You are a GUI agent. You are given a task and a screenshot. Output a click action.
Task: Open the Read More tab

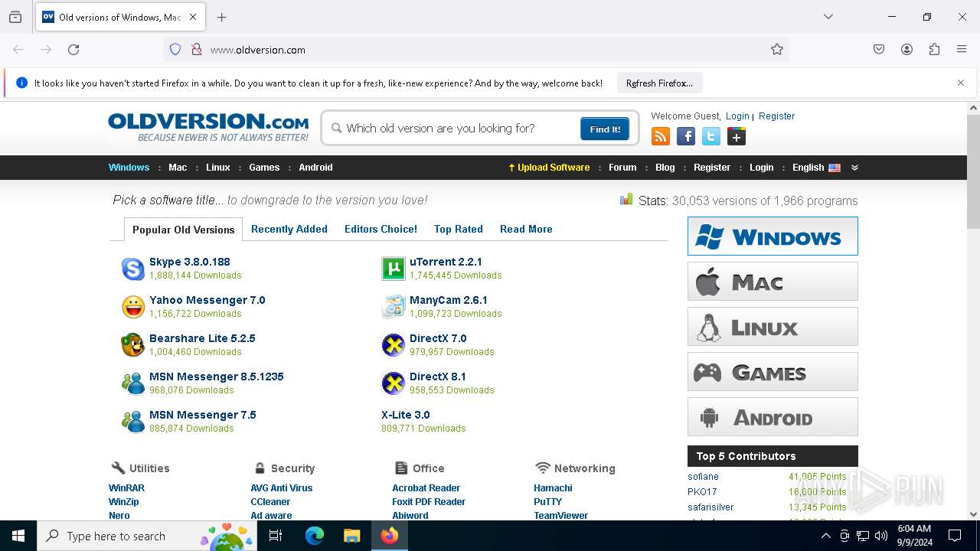coord(526,229)
